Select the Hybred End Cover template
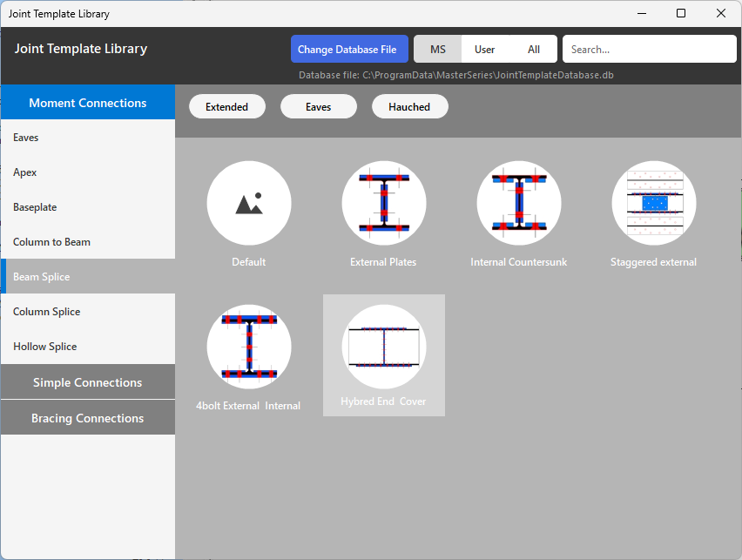 [383, 347]
